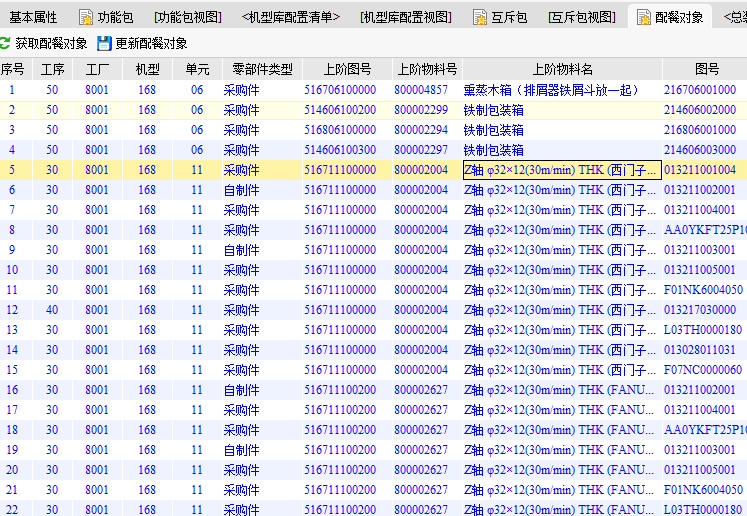Click the save disk icon for 更新配餐对象
The image size is (747, 516).
(x=104, y=43)
